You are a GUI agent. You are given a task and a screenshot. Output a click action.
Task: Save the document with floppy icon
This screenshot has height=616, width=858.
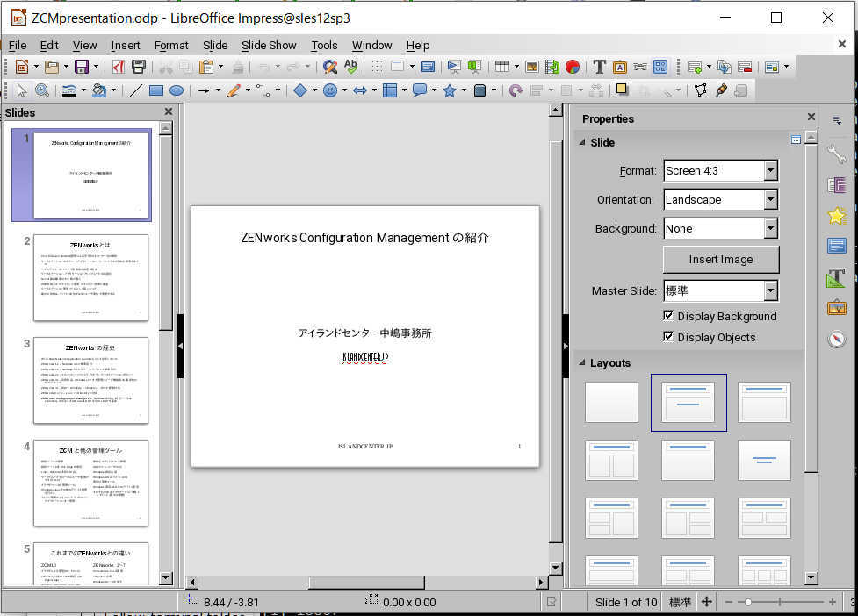(82, 67)
